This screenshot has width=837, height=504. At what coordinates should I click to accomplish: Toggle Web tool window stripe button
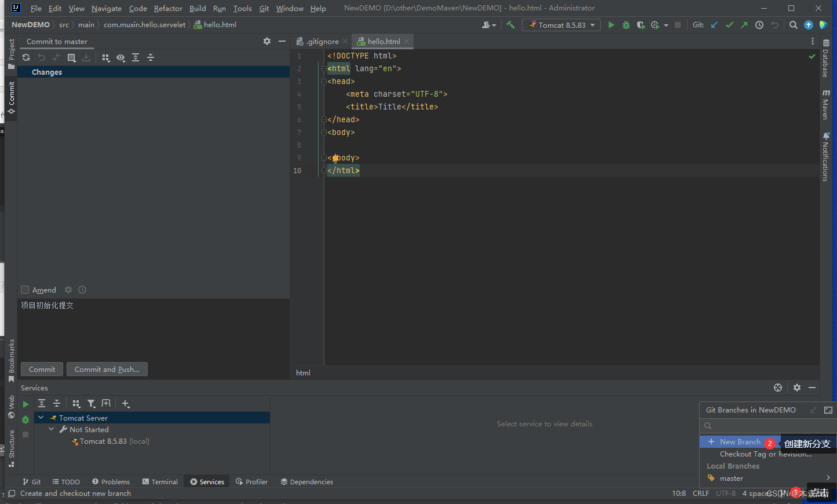[x=11, y=407]
